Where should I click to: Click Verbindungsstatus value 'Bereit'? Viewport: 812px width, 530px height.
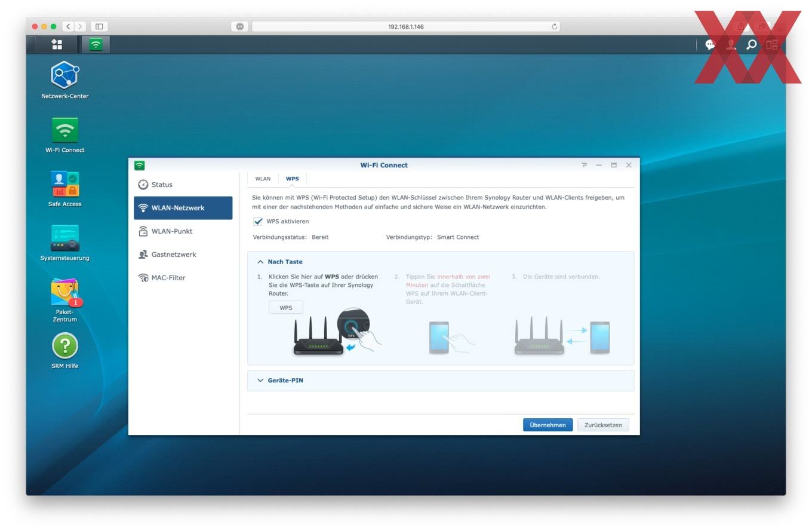320,237
